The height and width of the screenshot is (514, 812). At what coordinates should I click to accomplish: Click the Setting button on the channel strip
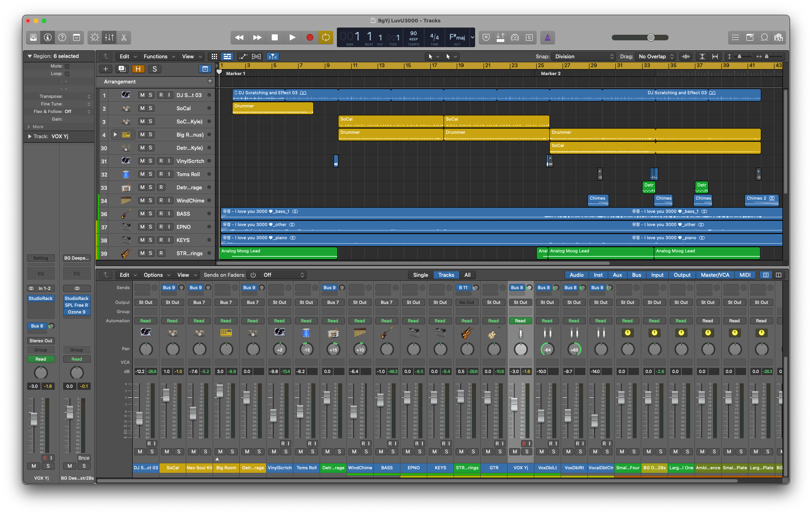(40, 258)
